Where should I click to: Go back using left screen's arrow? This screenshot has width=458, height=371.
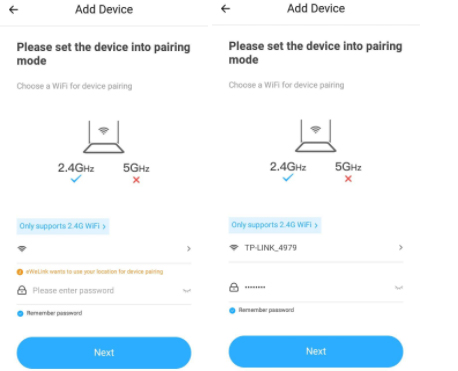pyautogui.click(x=14, y=10)
